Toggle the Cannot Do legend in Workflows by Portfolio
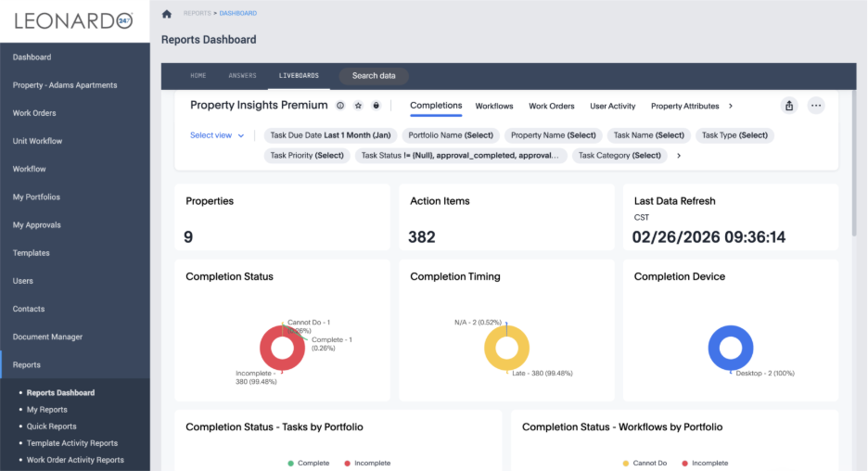The height and width of the screenshot is (471, 868). tap(645, 463)
